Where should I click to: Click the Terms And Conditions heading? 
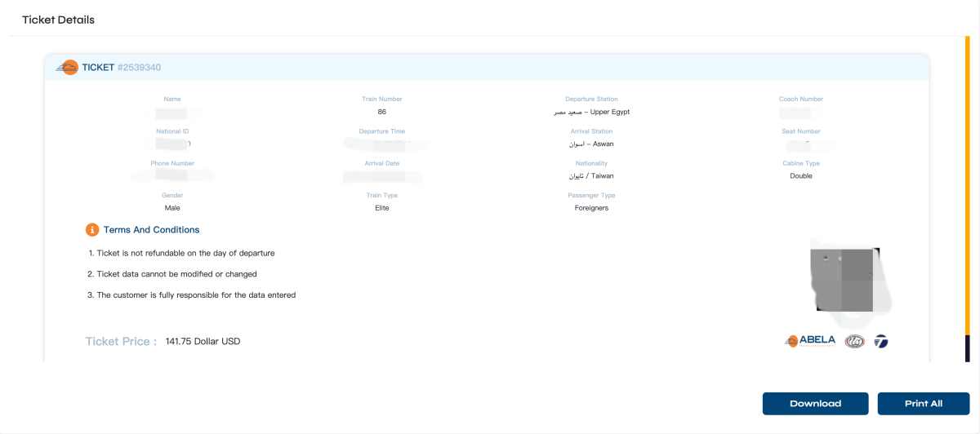(x=151, y=230)
